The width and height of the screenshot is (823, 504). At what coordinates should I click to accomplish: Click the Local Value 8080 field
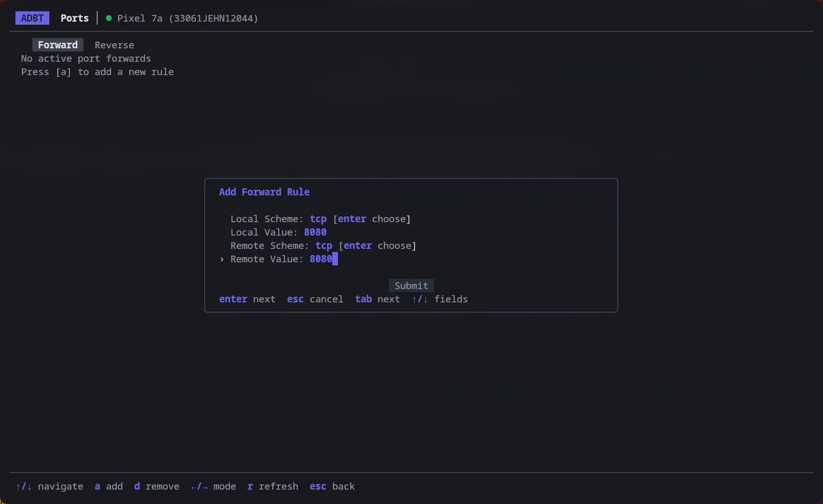pyautogui.click(x=315, y=232)
